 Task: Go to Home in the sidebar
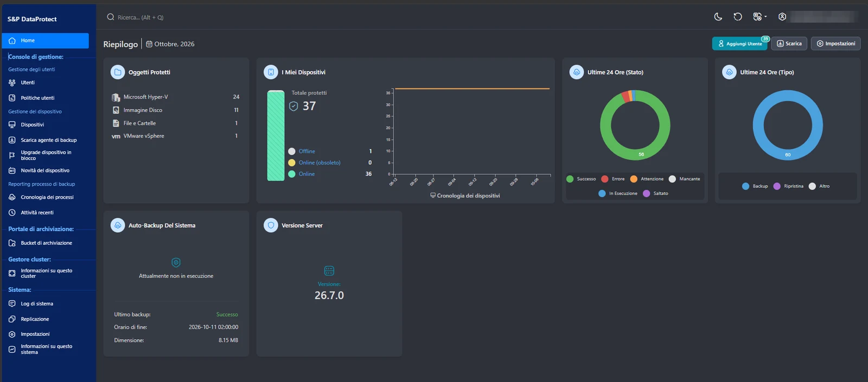45,41
